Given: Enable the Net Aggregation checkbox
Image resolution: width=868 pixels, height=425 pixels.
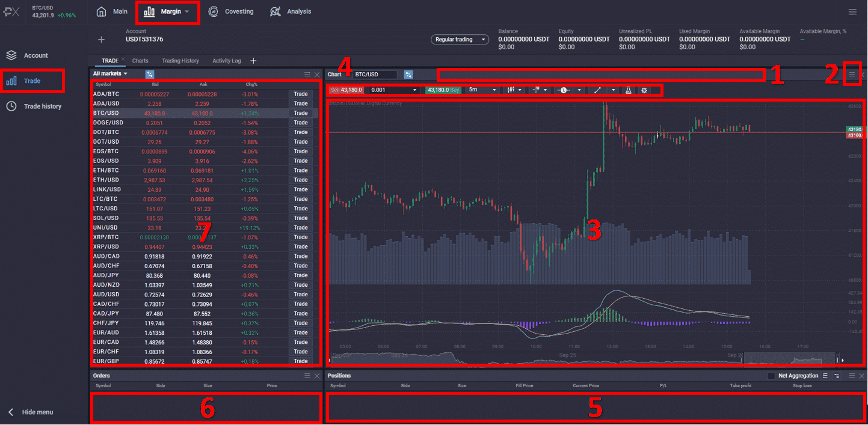Looking at the screenshot, I should tap(771, 376).
